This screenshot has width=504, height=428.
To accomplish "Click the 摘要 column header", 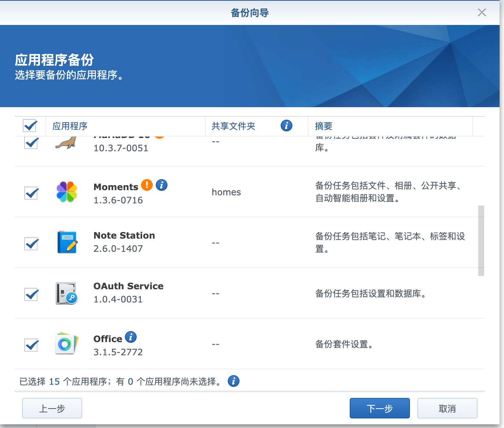I will (x=324, y=126).
